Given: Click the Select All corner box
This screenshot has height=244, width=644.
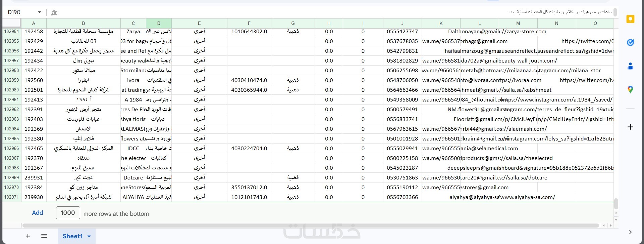Looking at the screenshot, I should [12, 23].
